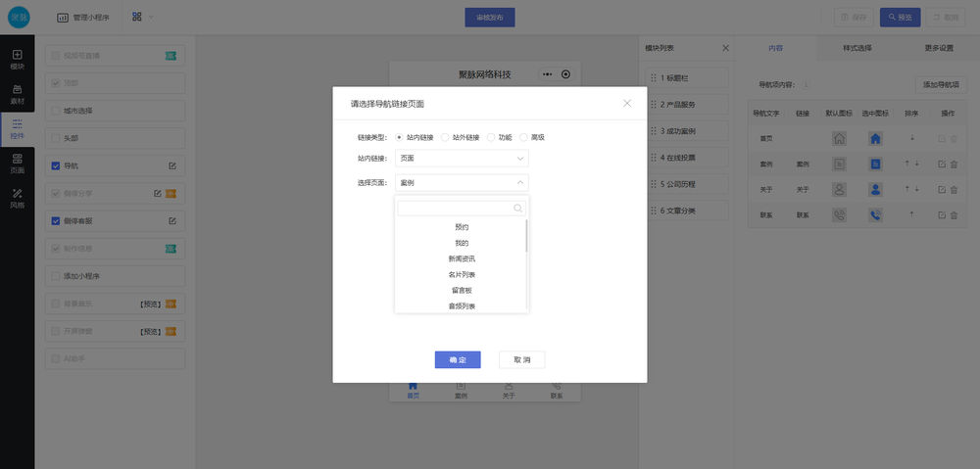Screen dimensions: 980x469
Task: Switch to the 内容 tab
Action: (x=775, y=48)
